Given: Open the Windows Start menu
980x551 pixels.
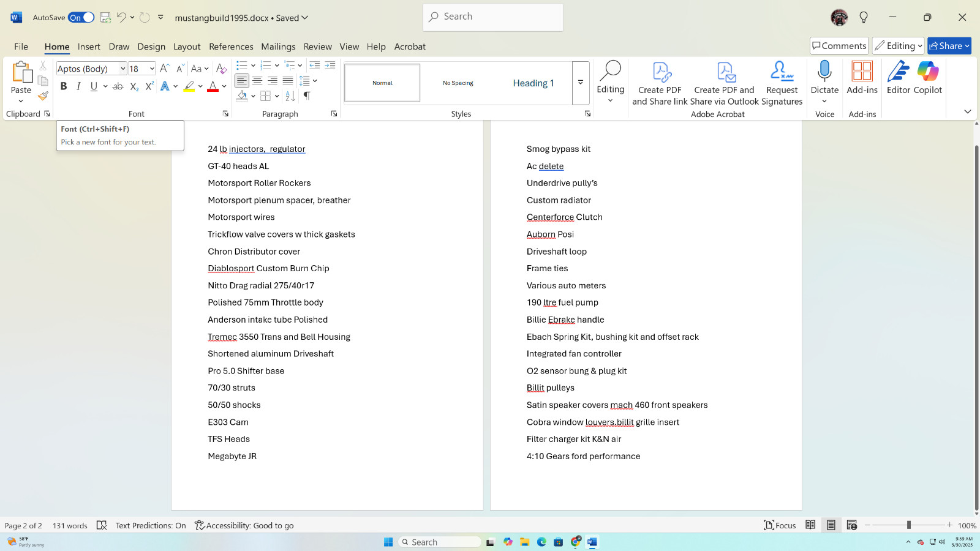Looking at the screenshot, I should click(x=388, y=542).
